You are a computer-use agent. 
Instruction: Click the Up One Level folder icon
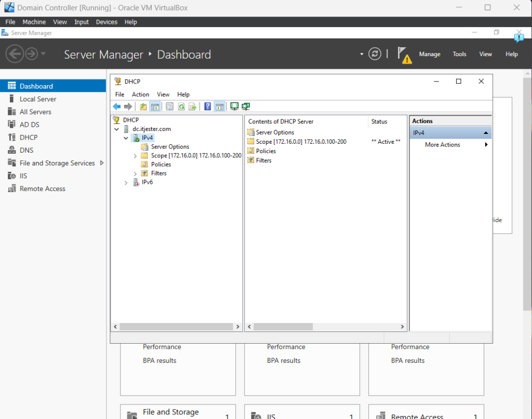coord(143,106)
